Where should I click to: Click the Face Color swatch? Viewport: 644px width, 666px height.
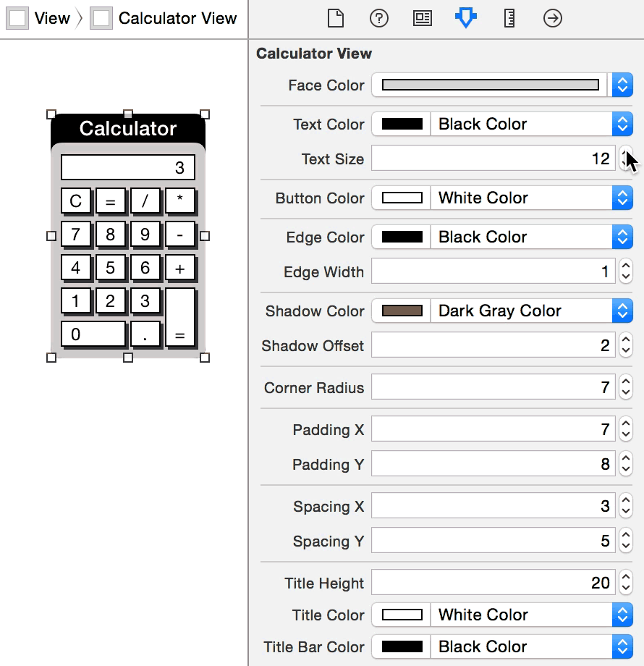click(488, 85)
